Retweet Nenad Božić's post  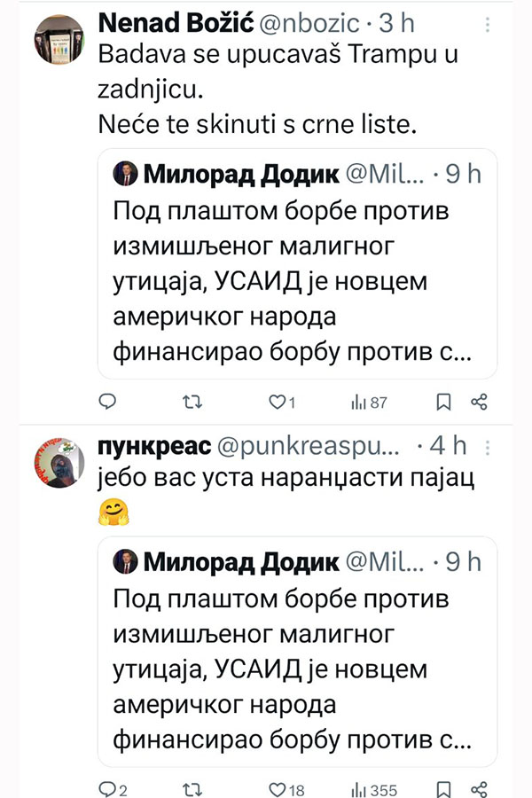191,402
